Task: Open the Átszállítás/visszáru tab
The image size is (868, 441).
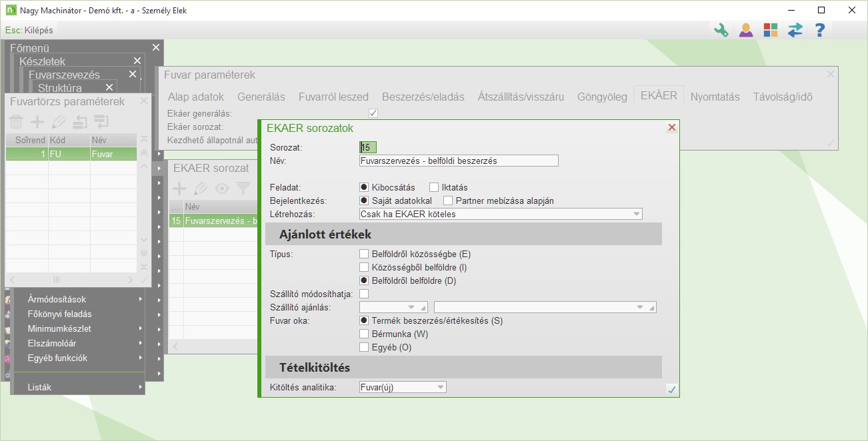Action: 521,97
